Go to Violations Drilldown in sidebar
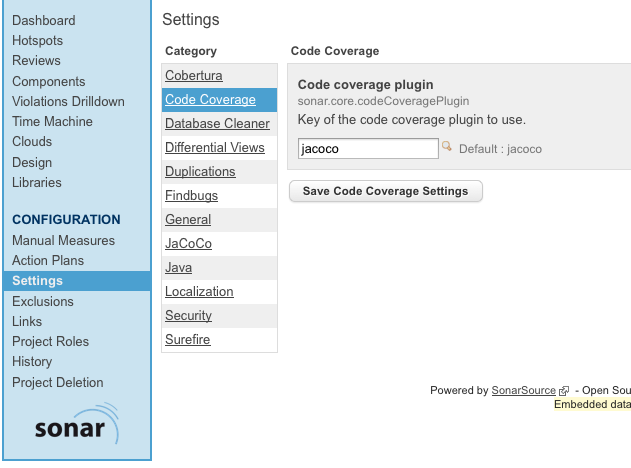This screenshot has height=468, width=631. [x=68, y=101]
